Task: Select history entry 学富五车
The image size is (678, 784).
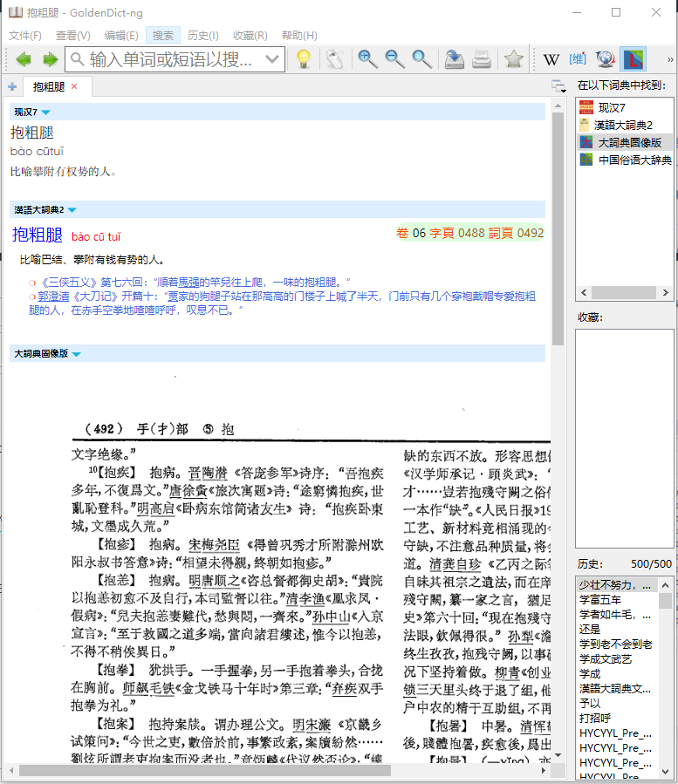Action: 600,599
